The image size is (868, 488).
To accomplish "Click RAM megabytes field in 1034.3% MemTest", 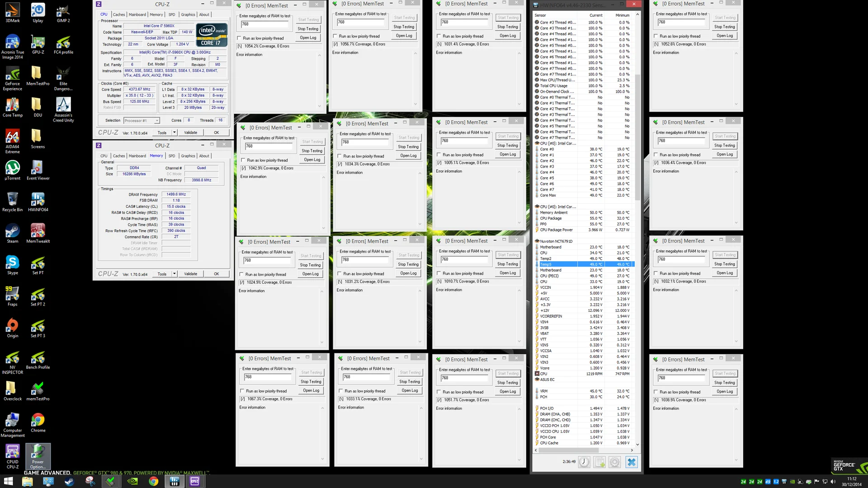I will click(365, 142).
